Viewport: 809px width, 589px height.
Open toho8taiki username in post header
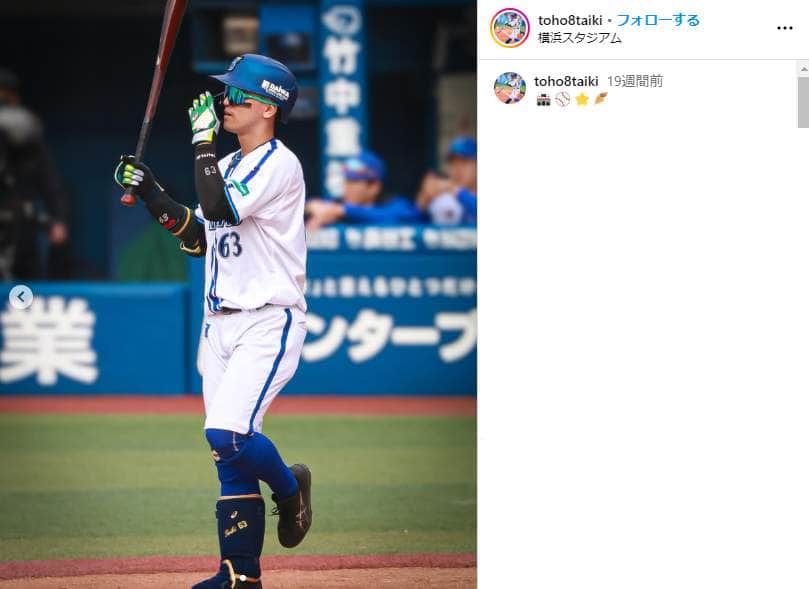570,20
